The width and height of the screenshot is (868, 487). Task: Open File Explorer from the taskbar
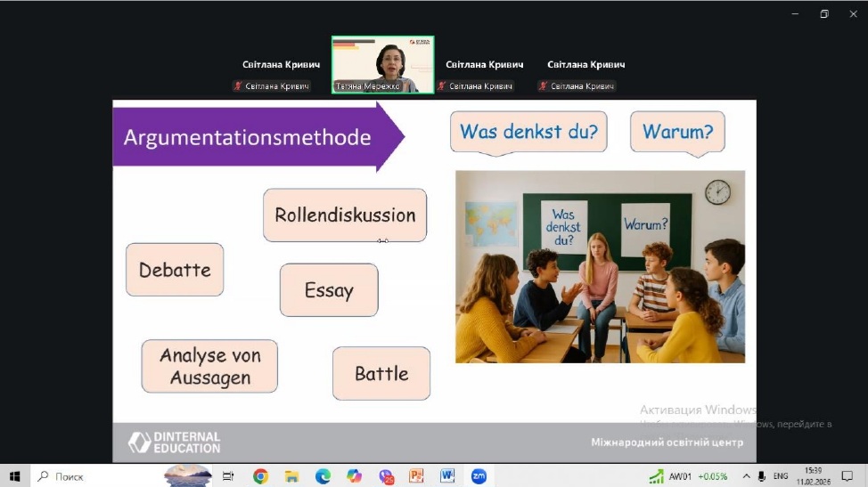click(291, 476)
